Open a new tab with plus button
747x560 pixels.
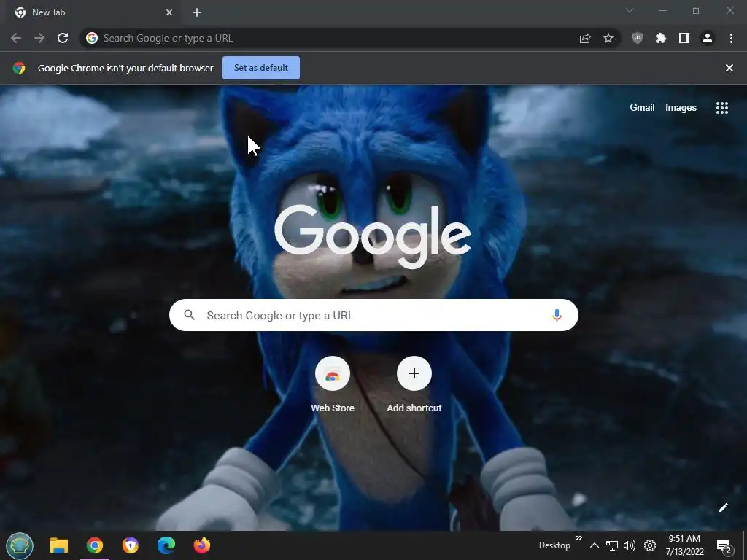click(x=197, y=12)
